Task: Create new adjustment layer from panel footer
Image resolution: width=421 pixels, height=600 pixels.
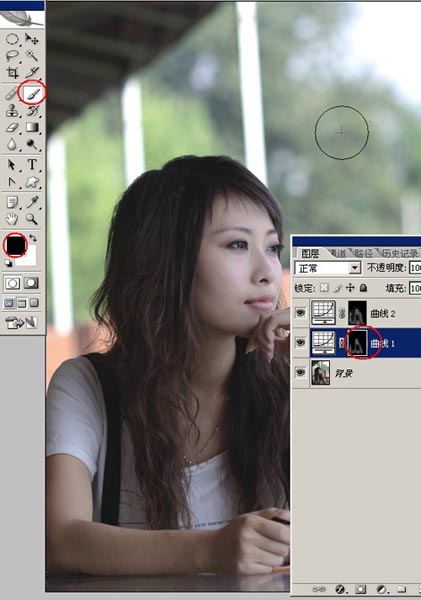Action: click(381, 589)
